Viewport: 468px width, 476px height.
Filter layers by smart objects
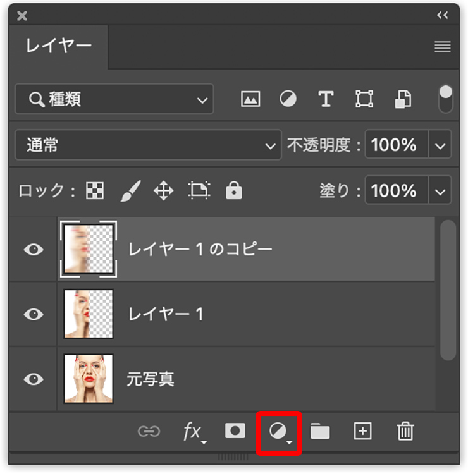coord(403,99)
